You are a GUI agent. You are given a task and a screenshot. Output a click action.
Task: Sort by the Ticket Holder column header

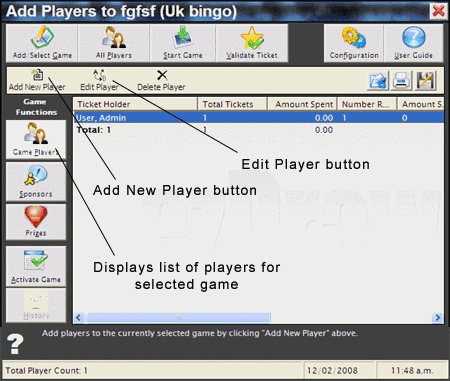coord(135,104)
